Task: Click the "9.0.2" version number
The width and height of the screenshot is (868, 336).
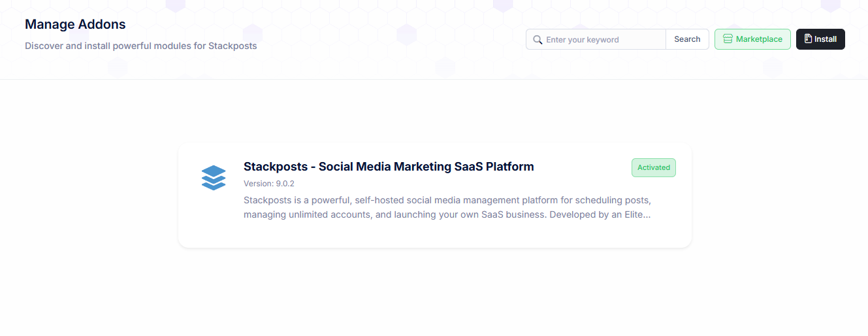Action: [285, 184]
